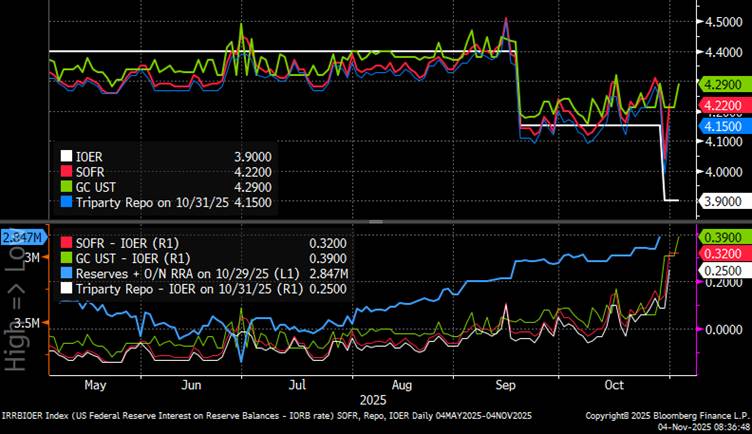Click the white 0.2500 lower axis tag
This screenshot has height=434, width=752.
tap(721, 271)
